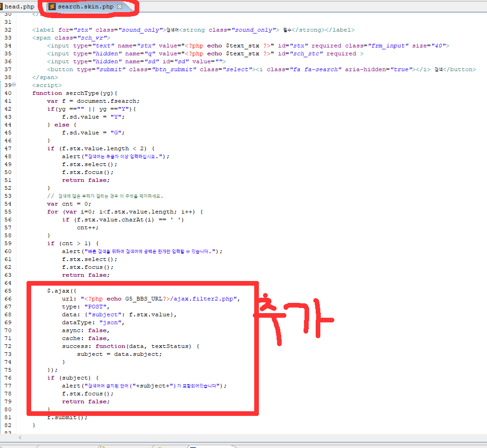Switch to the head.php editor tab
The image size is (487, 448).
pos(19,7)
